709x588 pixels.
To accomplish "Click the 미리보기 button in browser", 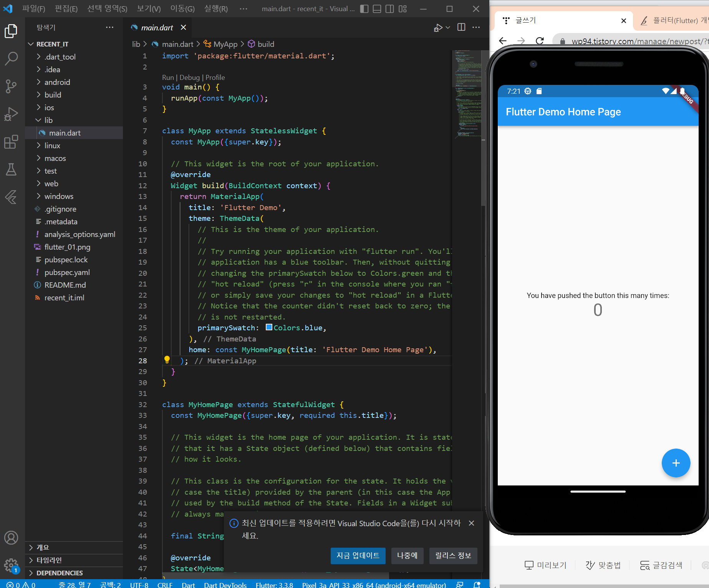I will (x=545, y=565).
